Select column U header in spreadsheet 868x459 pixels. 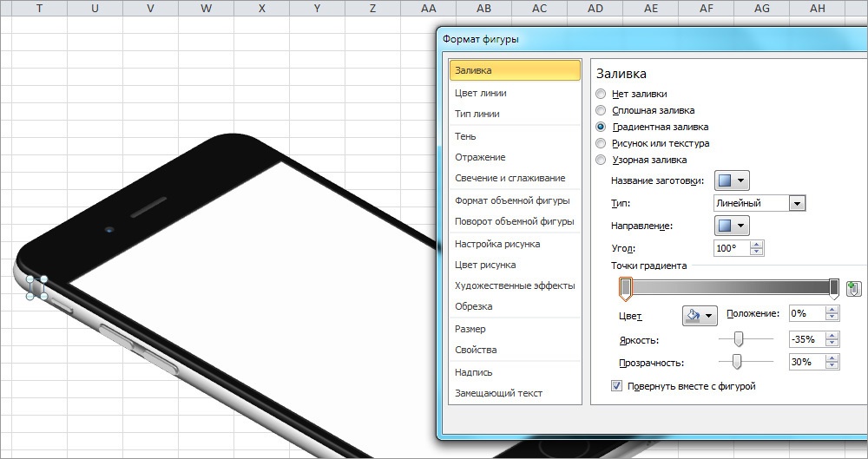pos(95,9)
